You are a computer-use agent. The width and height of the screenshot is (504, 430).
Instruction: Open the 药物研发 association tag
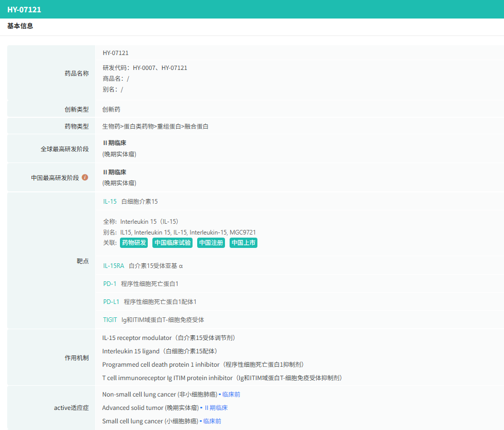134,243
